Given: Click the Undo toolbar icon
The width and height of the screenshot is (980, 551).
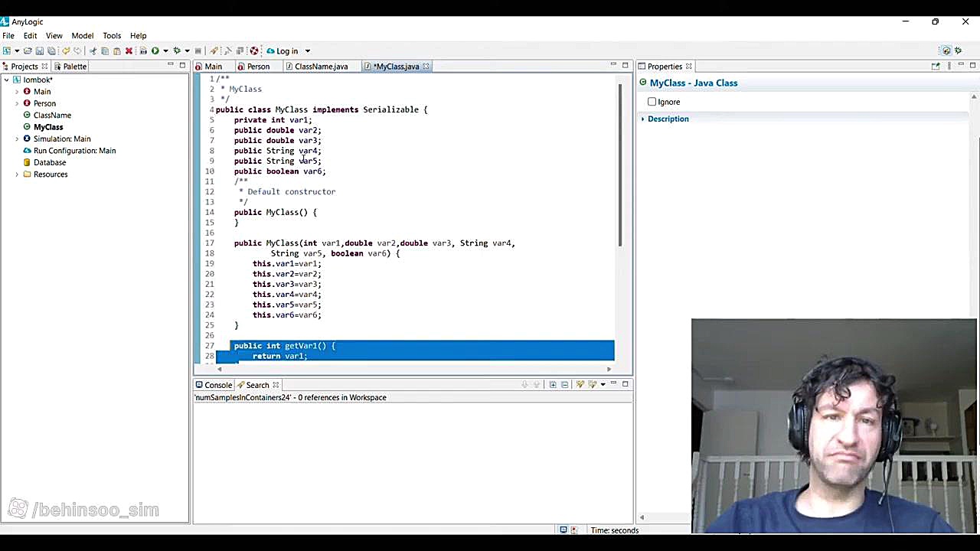Looking at the screenshot, I should [66, 51].
